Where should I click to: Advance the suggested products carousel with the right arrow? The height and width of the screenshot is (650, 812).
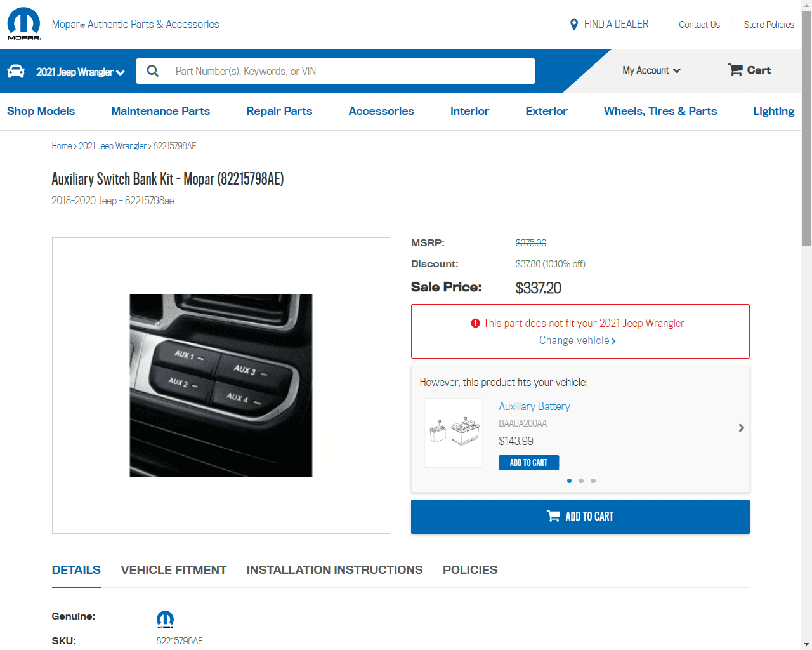point(741,428)
